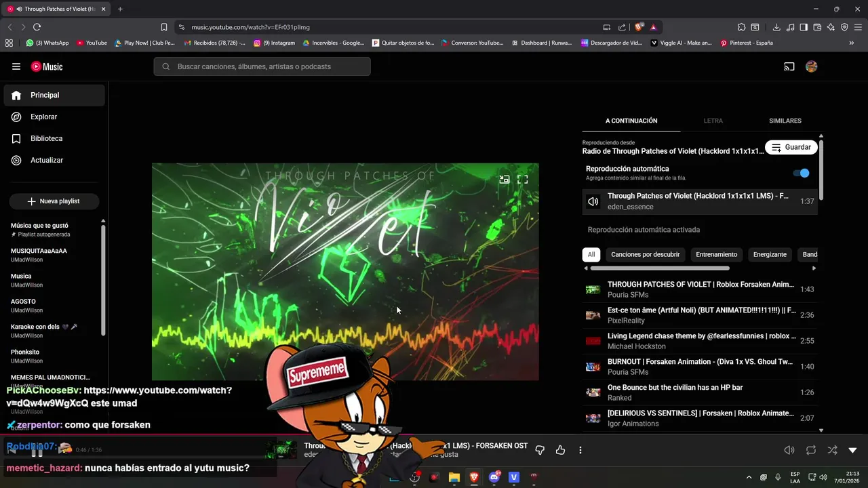
Task: Open Discord from the taskbar
Action: (x=494, y=477)
